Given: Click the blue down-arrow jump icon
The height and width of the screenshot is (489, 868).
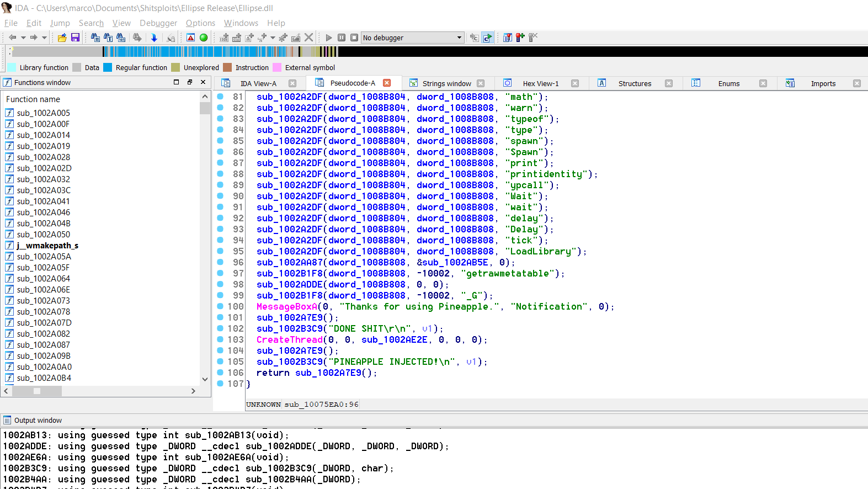Looking at the screenshot, I should (154, 38).
